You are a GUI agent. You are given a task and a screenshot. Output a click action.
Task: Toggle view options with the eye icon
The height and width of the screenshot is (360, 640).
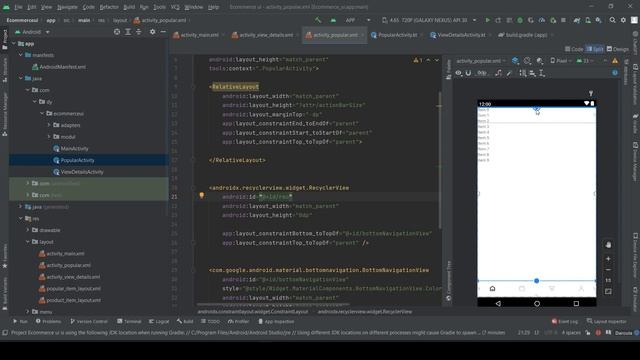point(458,73)
